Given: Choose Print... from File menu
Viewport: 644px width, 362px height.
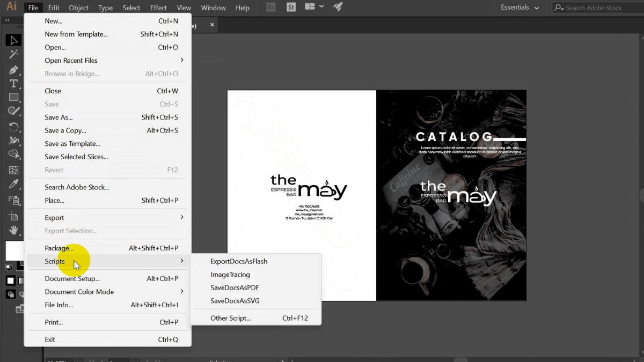Looking at the screenshot, I should pyautogui.click(x=107, y=322).
